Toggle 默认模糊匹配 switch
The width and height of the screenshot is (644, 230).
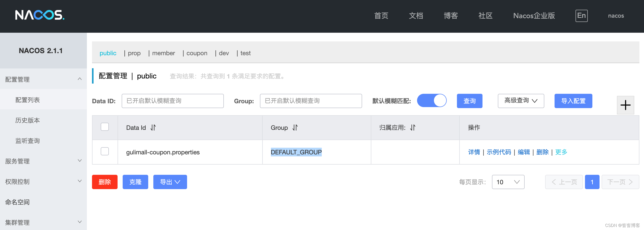(x=432, y=101)
